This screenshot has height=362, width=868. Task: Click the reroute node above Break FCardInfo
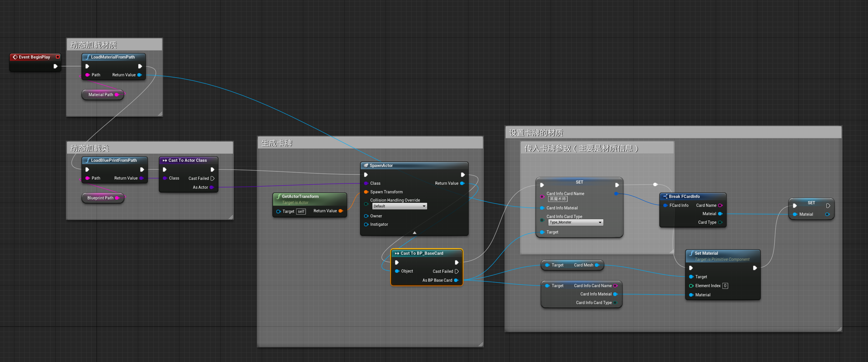(x=655, y=184)
